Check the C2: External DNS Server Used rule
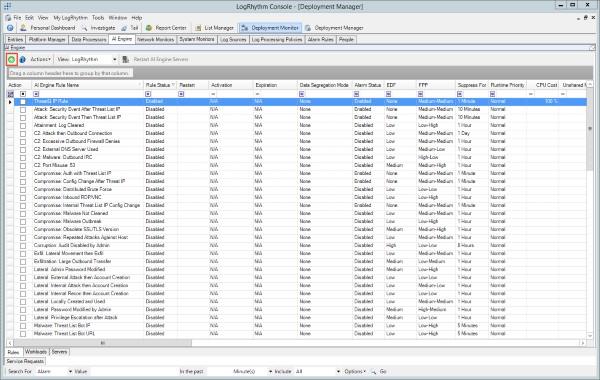The width and height of the screenshot is (600, 380). point(23,150)
